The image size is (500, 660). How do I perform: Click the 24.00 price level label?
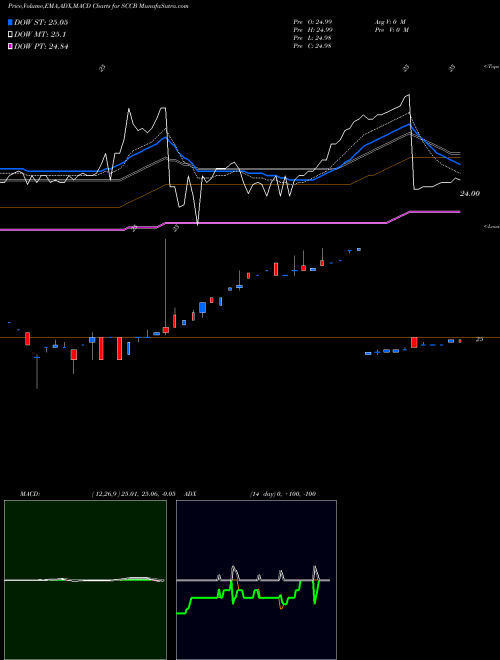click(x=470, y=194)
